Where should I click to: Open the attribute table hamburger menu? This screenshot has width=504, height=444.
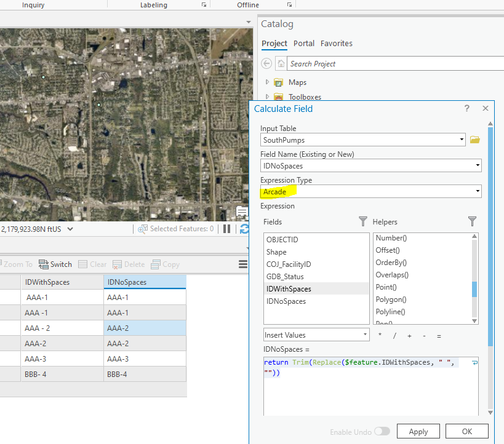243,264
